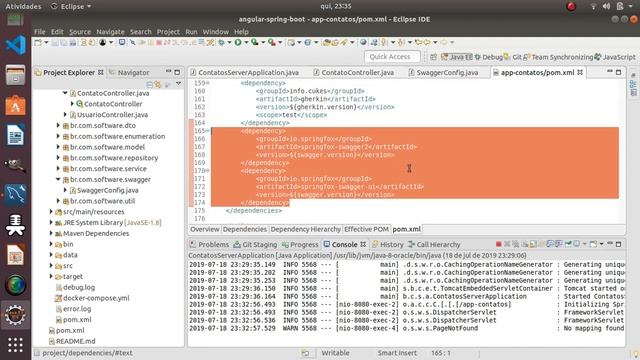Open Project Explorer view menu arrow
The width and height of the screenshot is (640, 360).
(x=178, y=84)
